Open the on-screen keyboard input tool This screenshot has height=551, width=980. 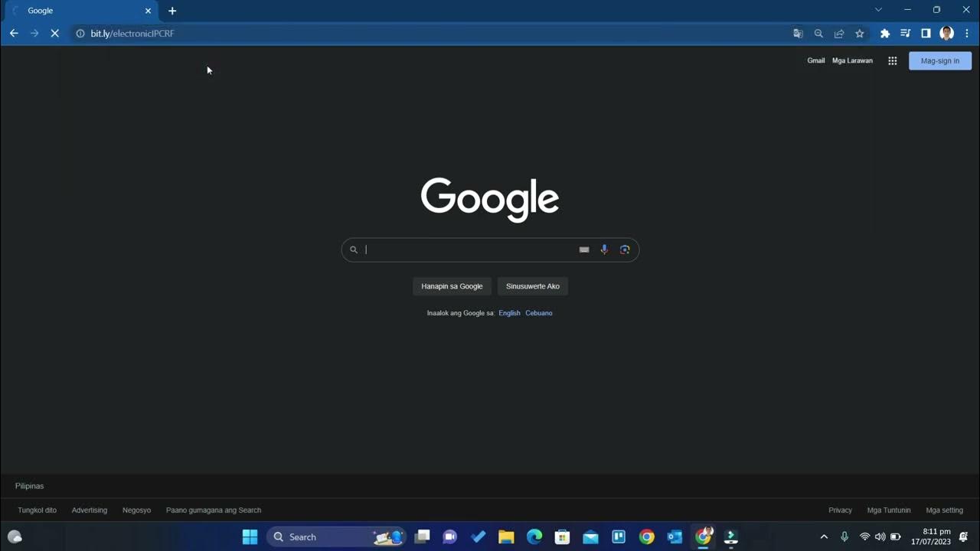[584, 249]
